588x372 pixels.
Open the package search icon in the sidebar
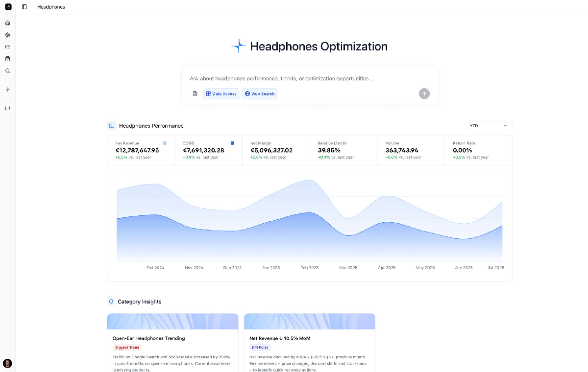(7, 35)
